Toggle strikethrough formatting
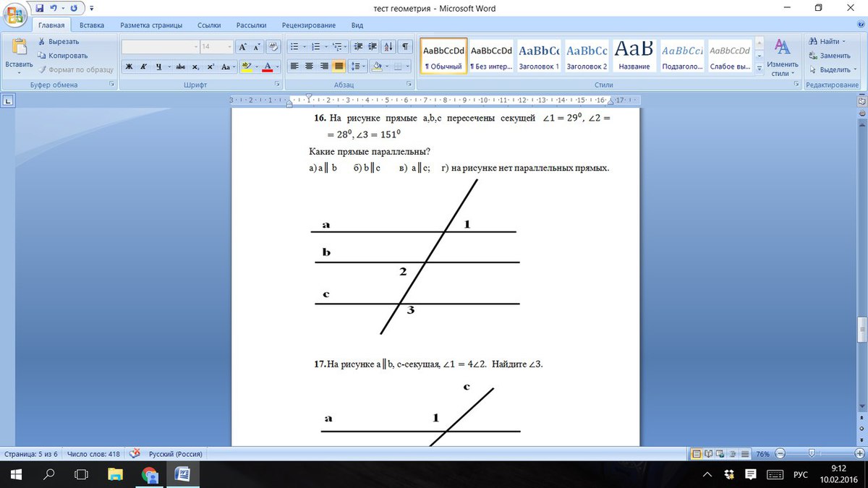The height and width of the screenshot is (488, 868). tap(181, 67)
